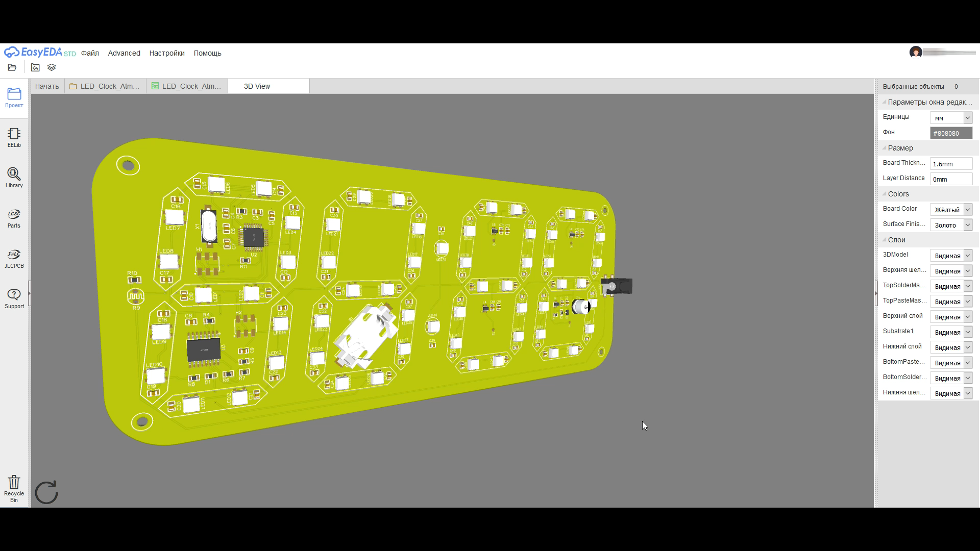980x551 pixels.
Task: Open the Advanced menu
Action: [x=124, y=53]
